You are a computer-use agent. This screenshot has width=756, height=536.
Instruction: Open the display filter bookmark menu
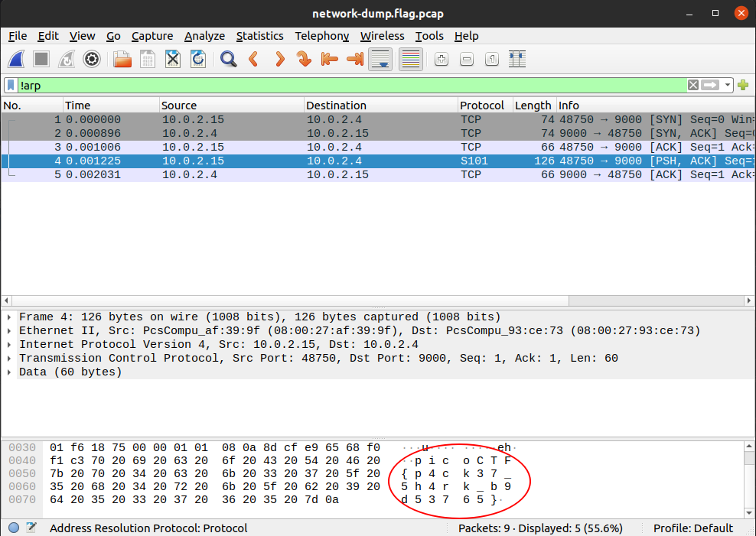(x=11, y=86)
